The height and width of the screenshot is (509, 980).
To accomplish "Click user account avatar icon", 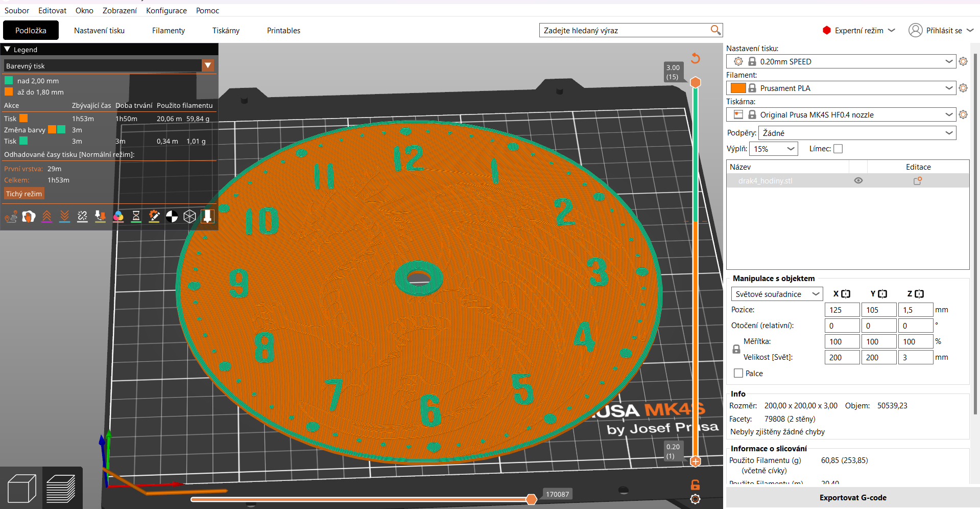I will pos(915,30).
